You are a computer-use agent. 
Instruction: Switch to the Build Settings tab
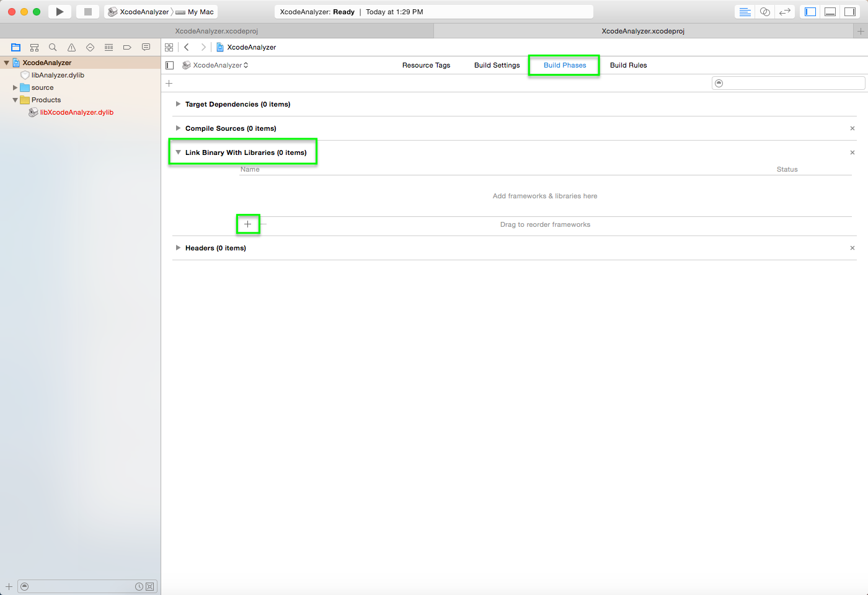(x=497, y=65)
